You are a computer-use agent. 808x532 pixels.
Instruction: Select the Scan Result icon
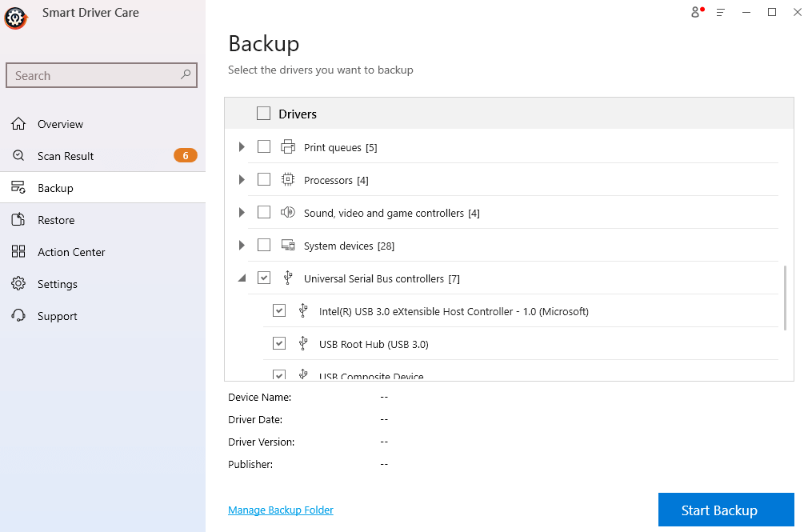click(x=19, y=155)
